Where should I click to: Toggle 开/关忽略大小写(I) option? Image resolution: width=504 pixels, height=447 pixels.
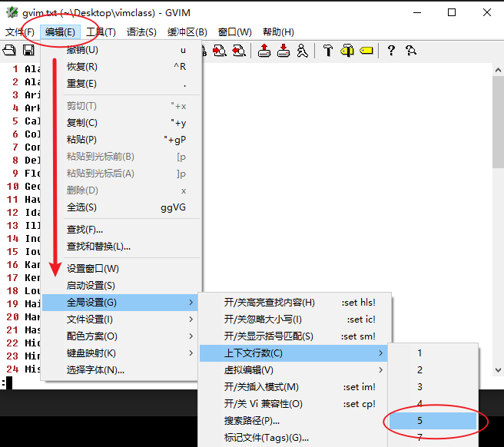click(295, 320)
